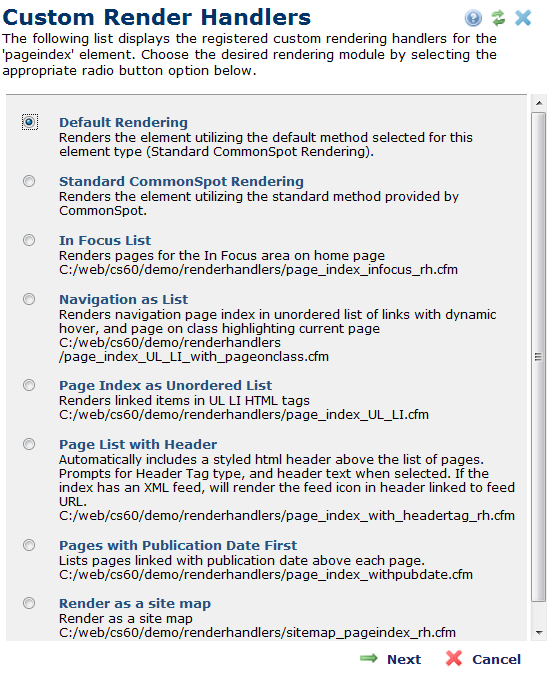Click the red Cancel X icon
Viewport: 554px width, 676px height.
coord(454,658)
